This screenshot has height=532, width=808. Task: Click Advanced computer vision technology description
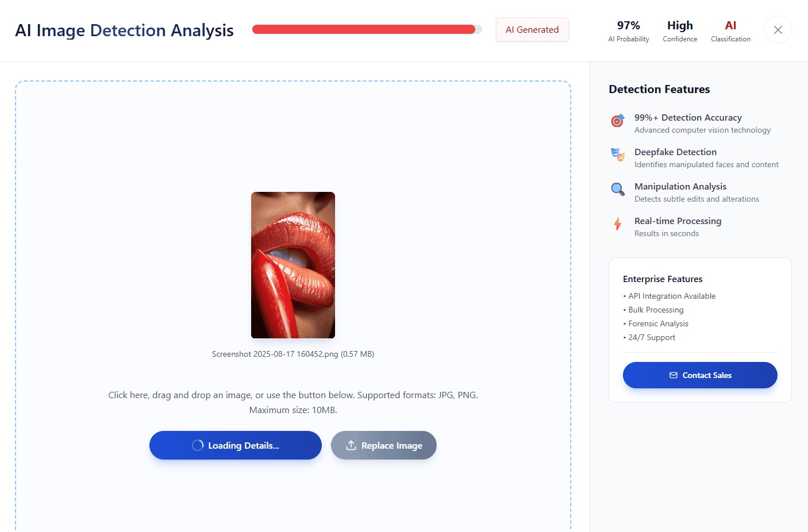click(702, 130)
